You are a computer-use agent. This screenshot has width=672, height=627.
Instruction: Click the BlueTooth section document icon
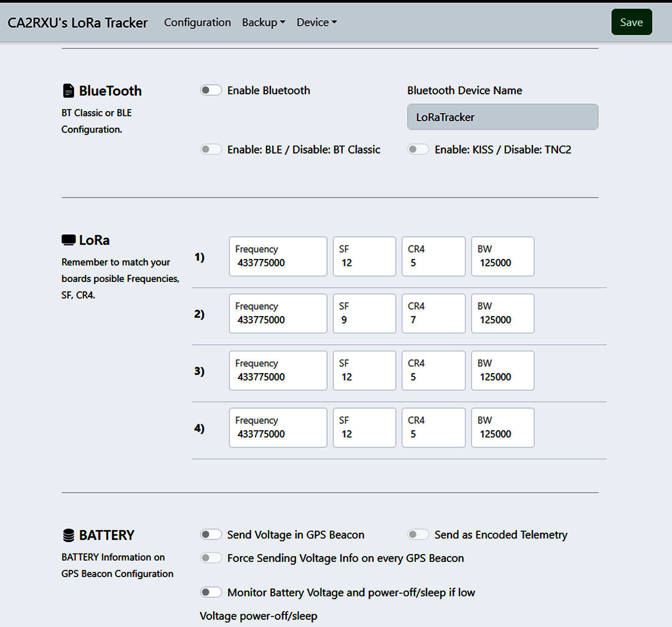(x=68, y=91)
